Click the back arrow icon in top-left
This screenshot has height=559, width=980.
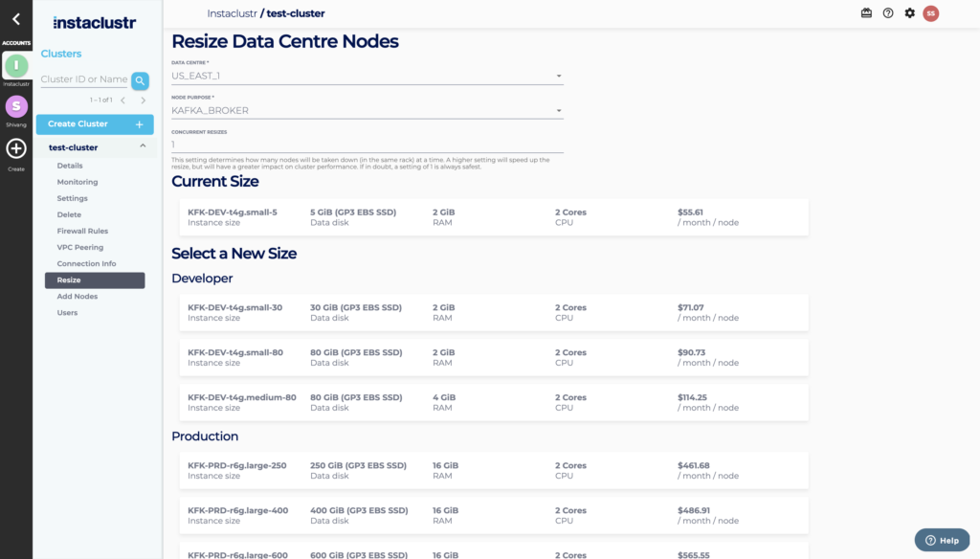coord(15,18)
